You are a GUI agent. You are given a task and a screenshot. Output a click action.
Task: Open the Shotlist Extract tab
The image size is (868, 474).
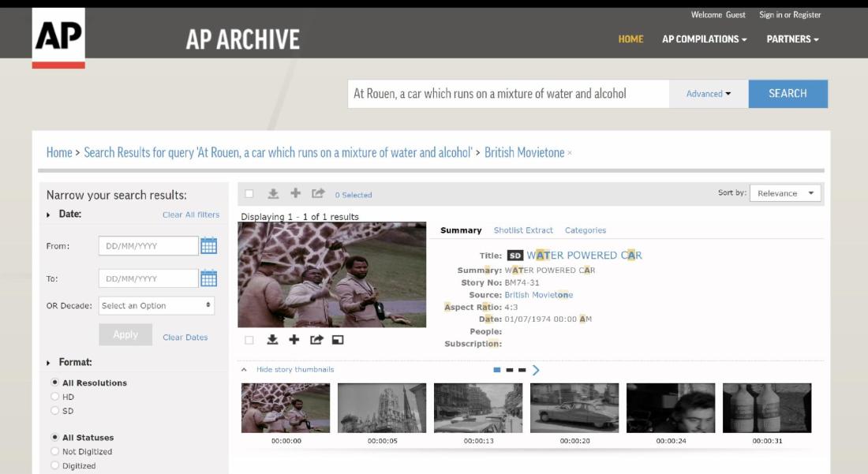pos(523,230)
